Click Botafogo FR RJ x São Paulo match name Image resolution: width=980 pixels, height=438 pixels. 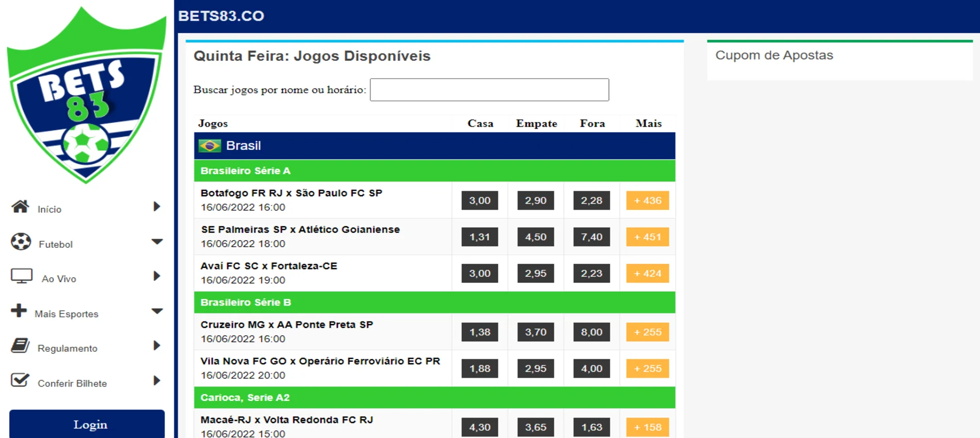click(291, 193)
